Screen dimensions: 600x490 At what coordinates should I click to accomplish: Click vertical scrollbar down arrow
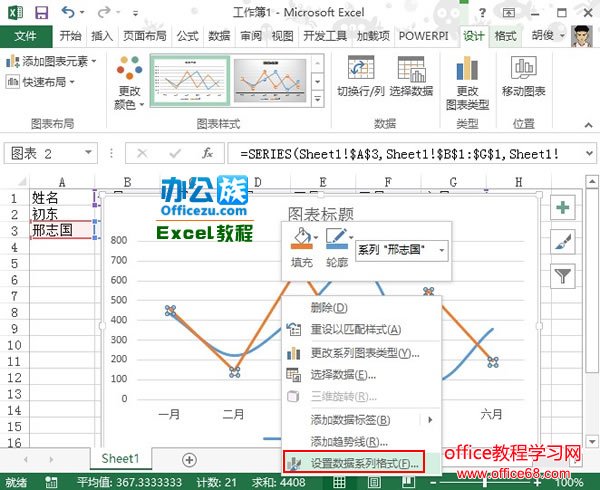click(x=592, y=441)
